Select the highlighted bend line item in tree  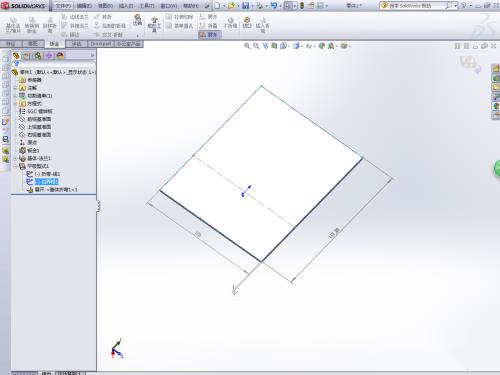point(47,182)
